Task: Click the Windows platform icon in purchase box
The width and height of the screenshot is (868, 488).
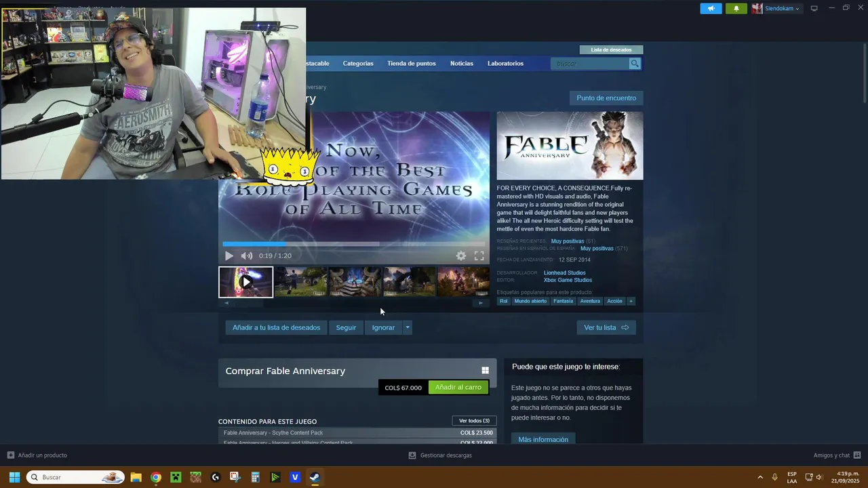Action: pos(486,371)
